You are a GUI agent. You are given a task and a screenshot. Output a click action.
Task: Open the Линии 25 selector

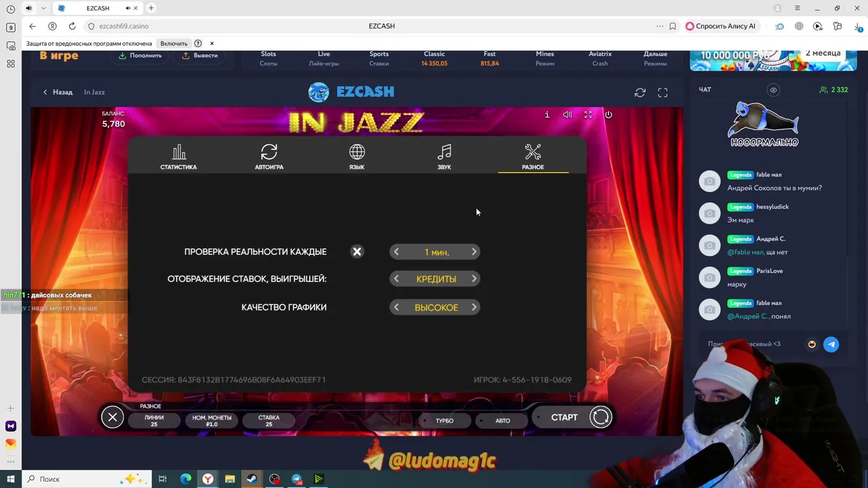tap(154, 420)
